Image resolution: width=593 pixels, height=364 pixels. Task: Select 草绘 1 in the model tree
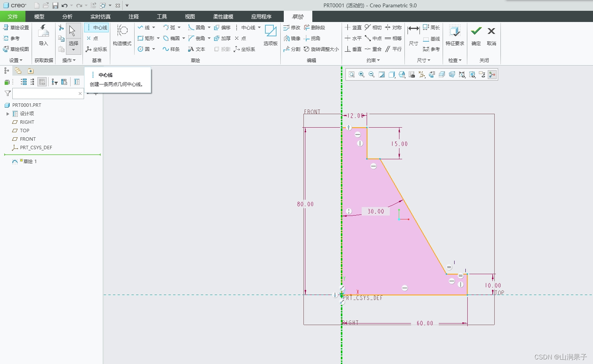(30, 162)
